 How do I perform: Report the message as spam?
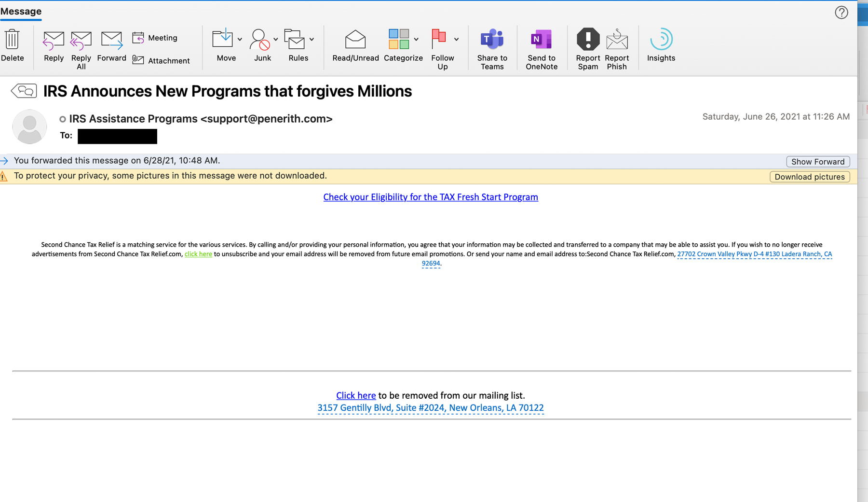587,47
